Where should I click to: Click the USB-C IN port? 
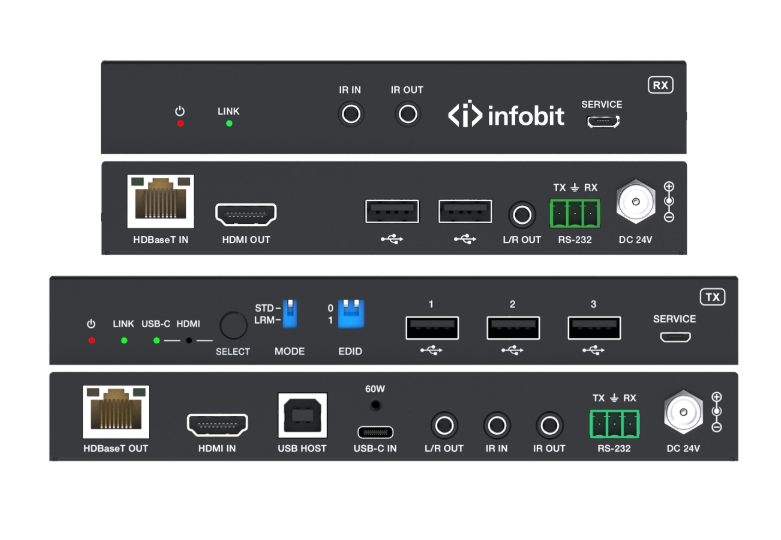tap(376, 431)
